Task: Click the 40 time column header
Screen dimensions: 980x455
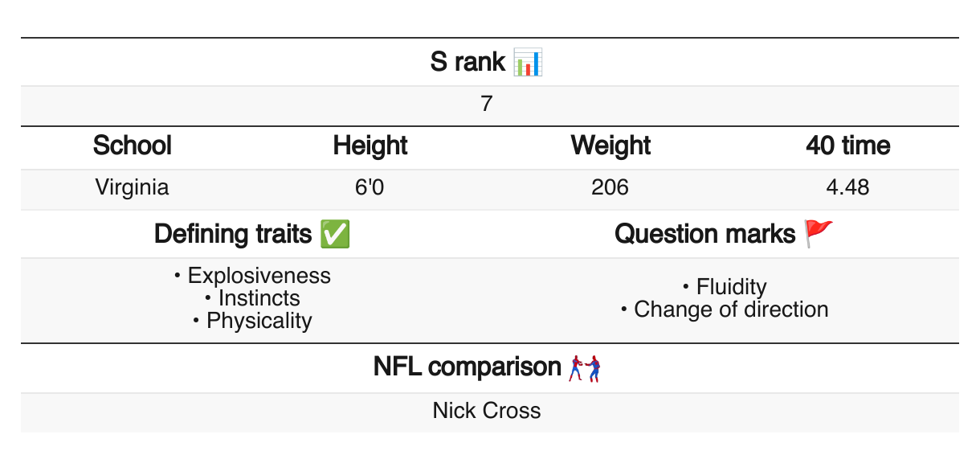Action: [848, 146]
